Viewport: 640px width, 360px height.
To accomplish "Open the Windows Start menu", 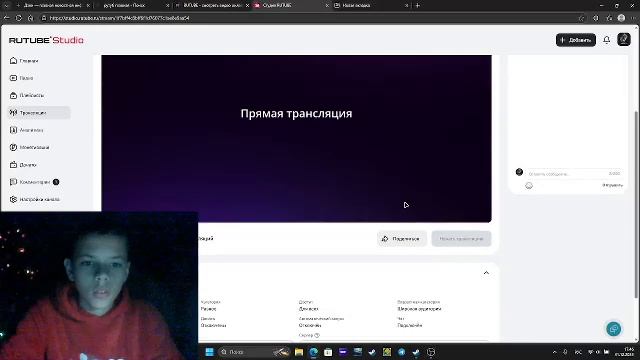I will click(209, 352).
